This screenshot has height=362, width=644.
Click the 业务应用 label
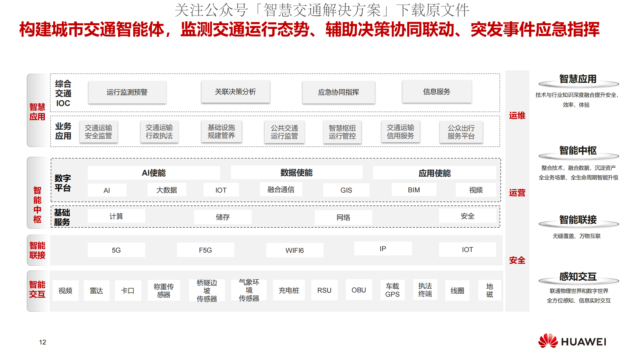[x=63, y=131]
